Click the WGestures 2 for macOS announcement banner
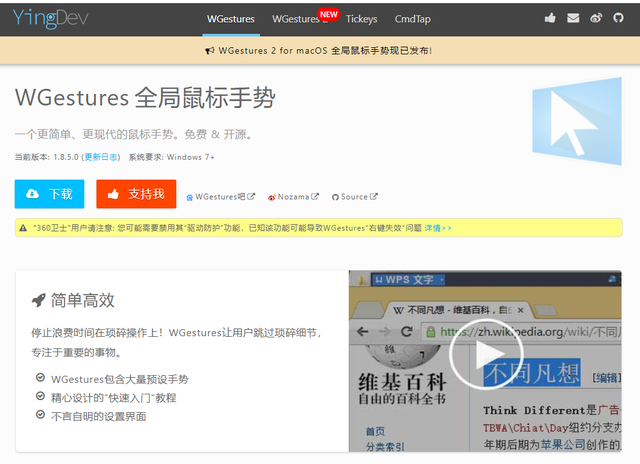The image size is (640, 464). 318,51
